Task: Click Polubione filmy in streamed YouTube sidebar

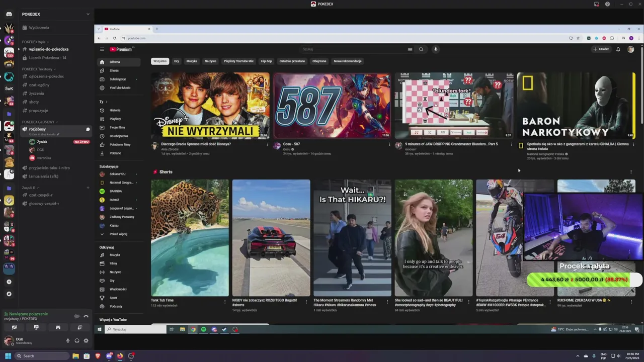Action: (118, 144)
